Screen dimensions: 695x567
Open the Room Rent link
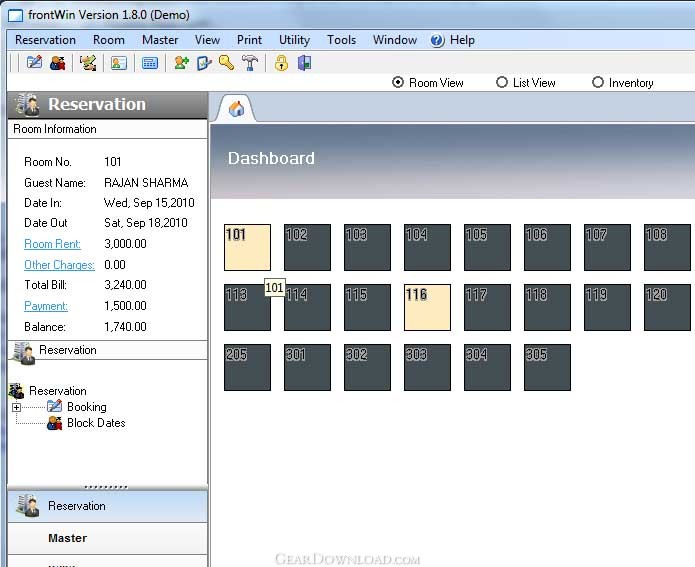52,244
